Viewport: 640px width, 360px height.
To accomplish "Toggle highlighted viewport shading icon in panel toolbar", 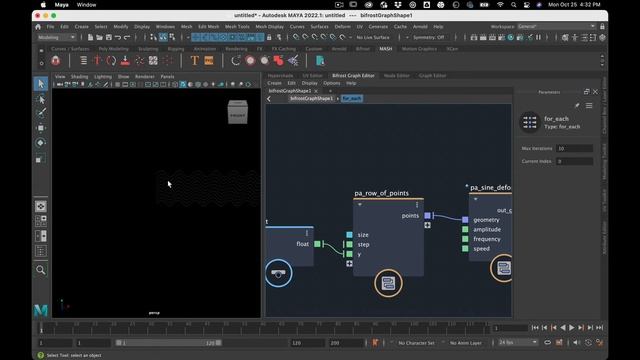I will (x=183, y=84).
